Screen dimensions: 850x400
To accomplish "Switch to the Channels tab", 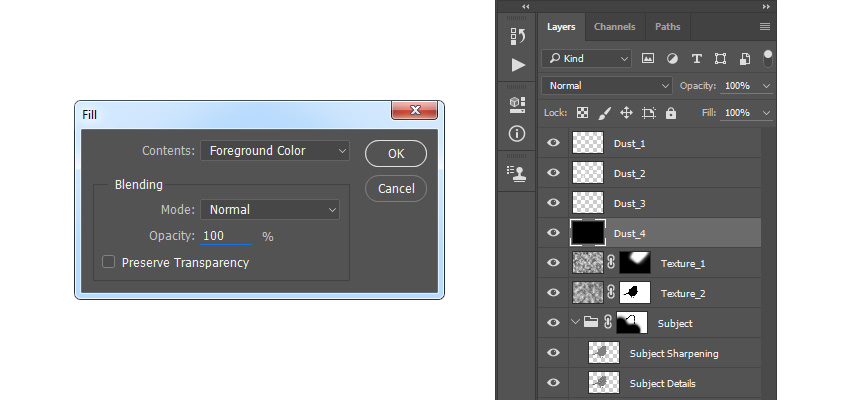I will click(615, 27).
